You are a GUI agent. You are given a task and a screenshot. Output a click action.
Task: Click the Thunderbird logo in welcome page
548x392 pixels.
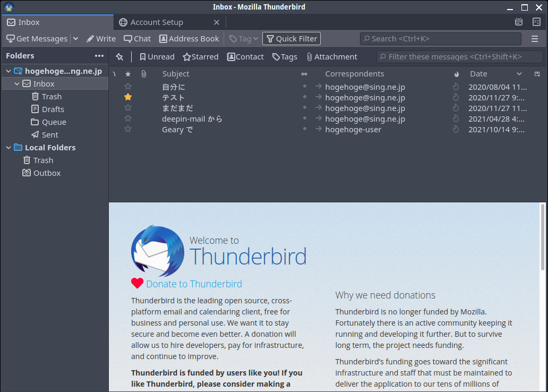point(158,251)
